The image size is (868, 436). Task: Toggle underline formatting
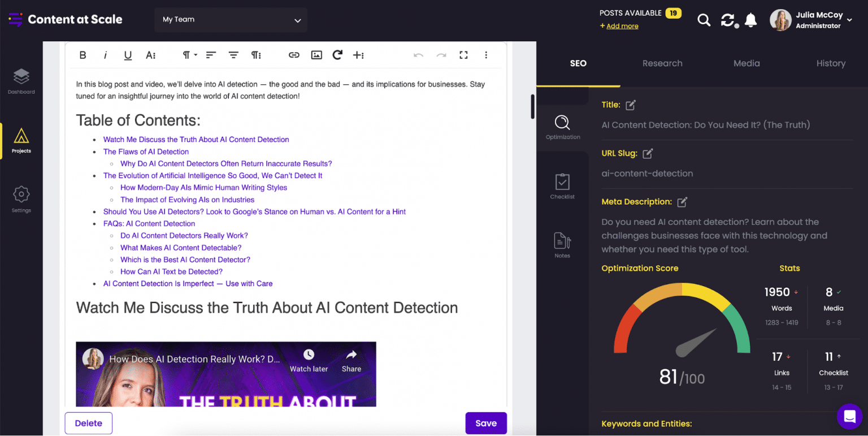128,55
